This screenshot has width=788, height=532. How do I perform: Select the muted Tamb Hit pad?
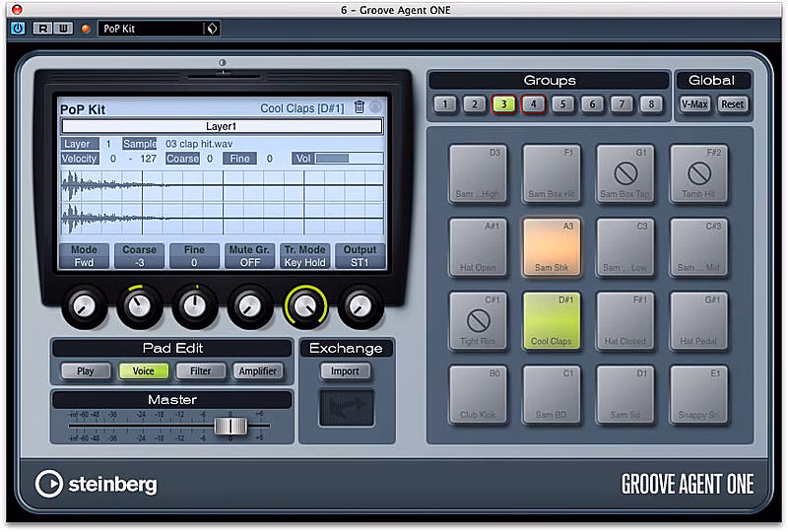[x=698, y=174]
